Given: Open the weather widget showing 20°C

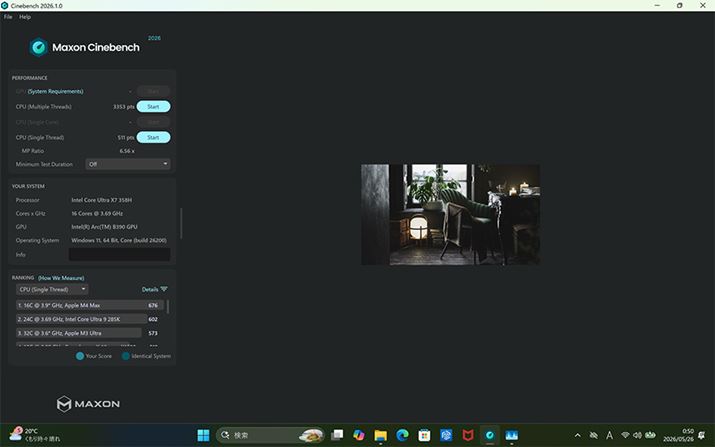Looking at the screenshot, I should click(x=36, y=435).
